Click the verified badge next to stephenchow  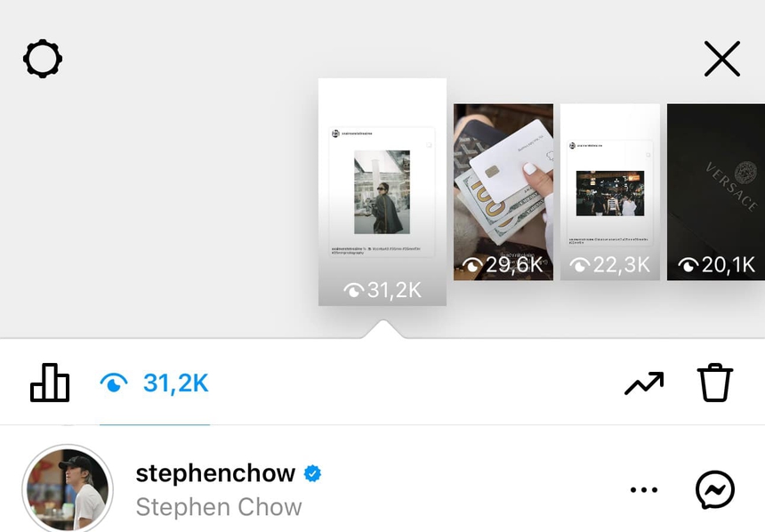click(313, 473)
